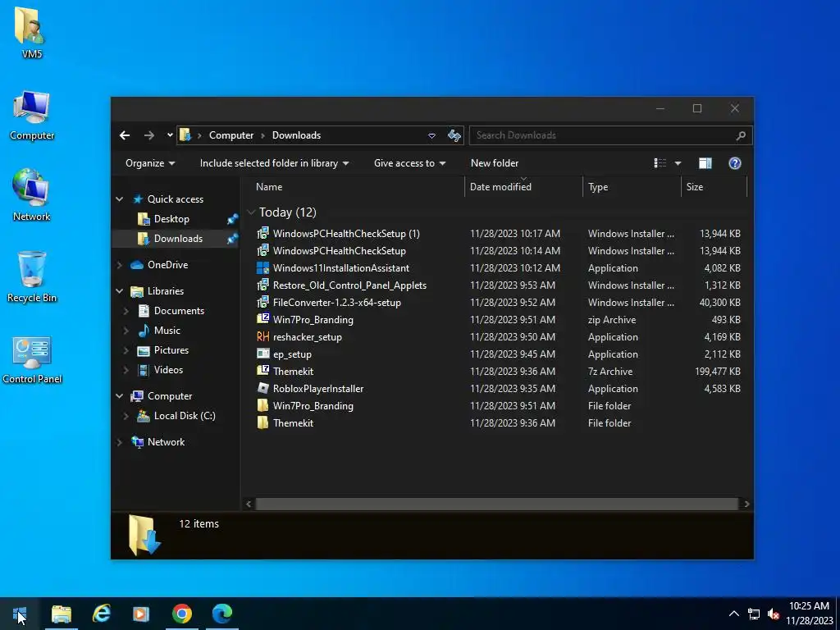The width and height of the screenshot is (840, 630).
Task: Open the address bar history dropdown
Action: (x=431, y=135)
